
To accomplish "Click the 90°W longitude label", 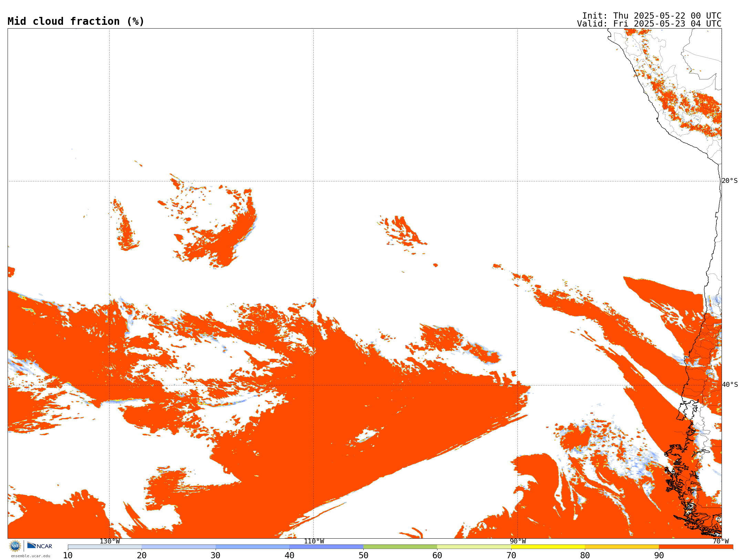I will pyautogui.click(x=518, y=541).
